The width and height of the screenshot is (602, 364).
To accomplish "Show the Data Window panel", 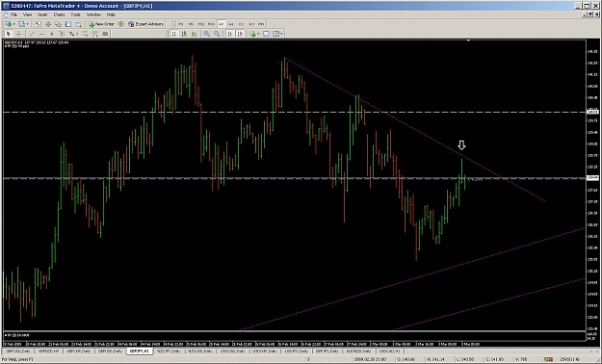I will 48,24.
